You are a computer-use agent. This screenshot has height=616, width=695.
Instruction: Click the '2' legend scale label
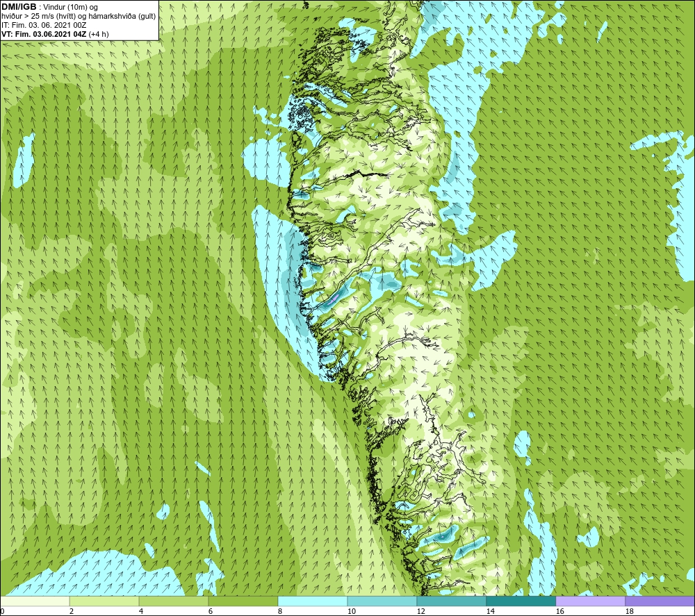pos(72,611)
